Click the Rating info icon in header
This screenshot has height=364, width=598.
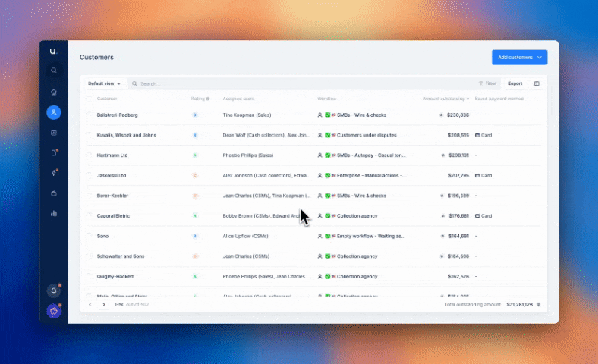click(x=208, y=99)
